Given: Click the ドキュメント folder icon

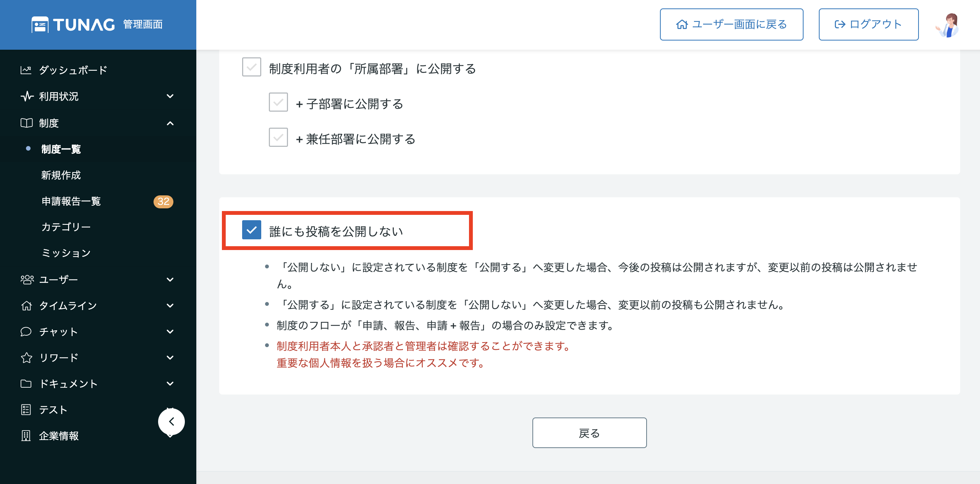Looking at the screenshot, I should click(x=26, y=383).
